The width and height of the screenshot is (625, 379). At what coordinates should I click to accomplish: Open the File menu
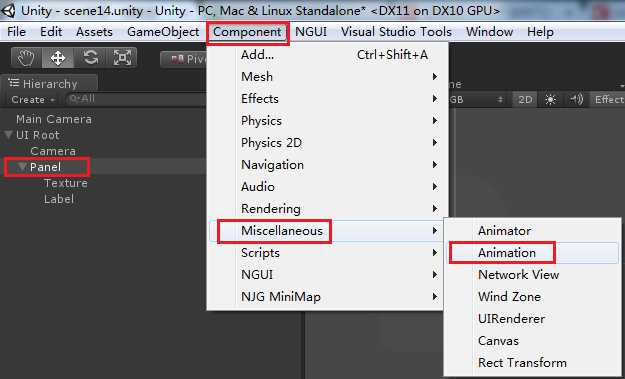[17, 32]
